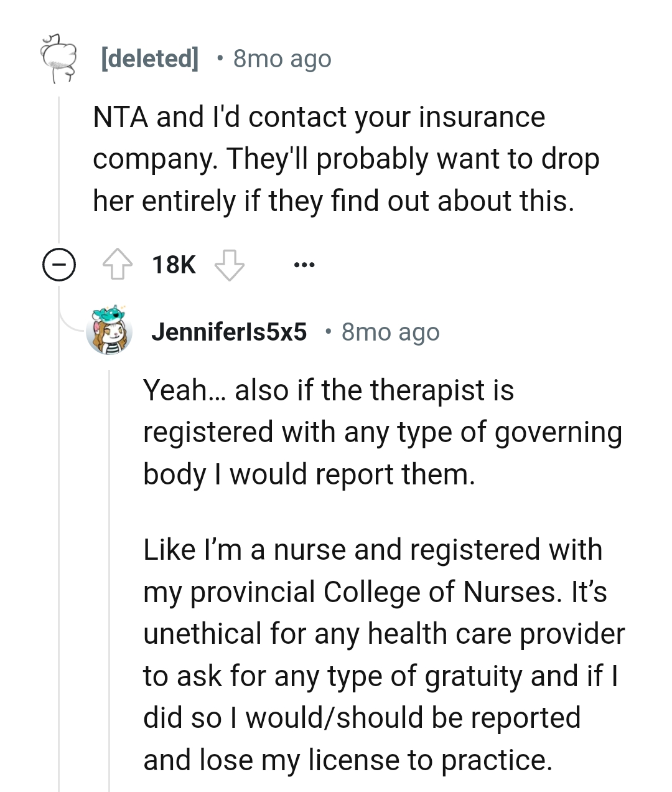The height and width of the screenshot is (792, 672).
Task: Collapse via the thread line beside Jennifer's reply
Action: click(110, 560)
